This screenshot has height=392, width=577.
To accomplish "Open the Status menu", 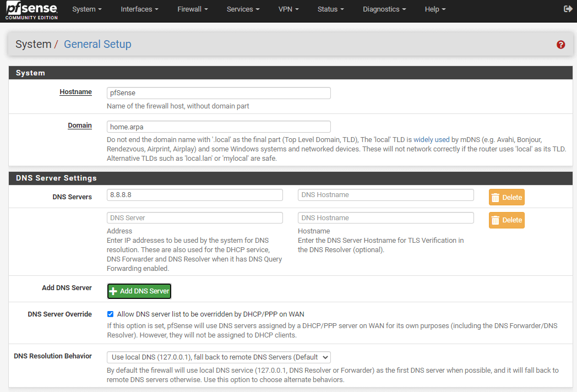I will (x=330, y=9).
